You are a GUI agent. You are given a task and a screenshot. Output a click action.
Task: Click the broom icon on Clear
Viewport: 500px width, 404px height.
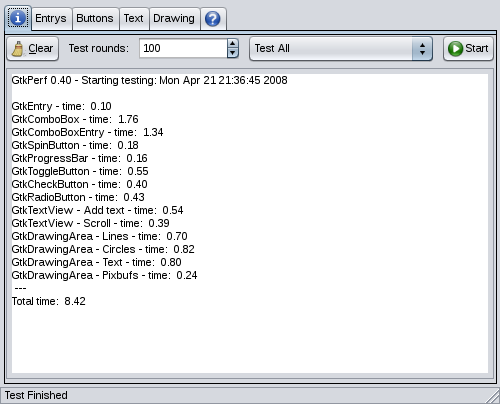point(18,49)
